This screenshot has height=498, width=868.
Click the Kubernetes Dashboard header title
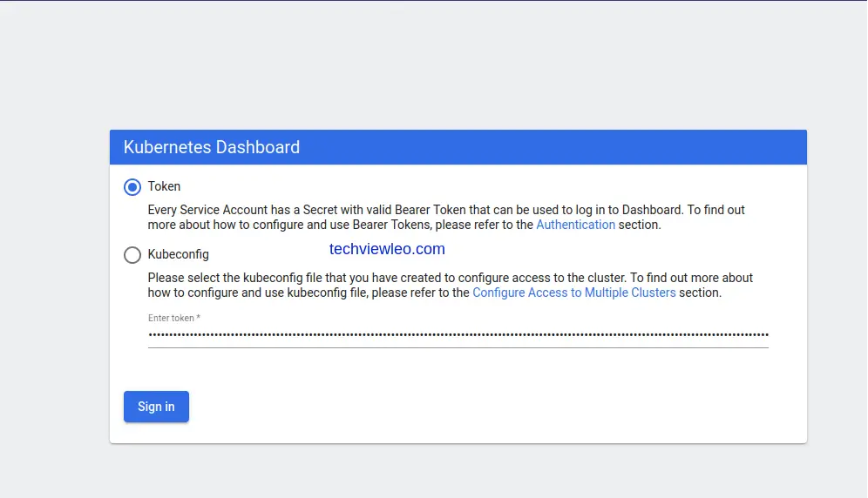[x=212, y=147]
